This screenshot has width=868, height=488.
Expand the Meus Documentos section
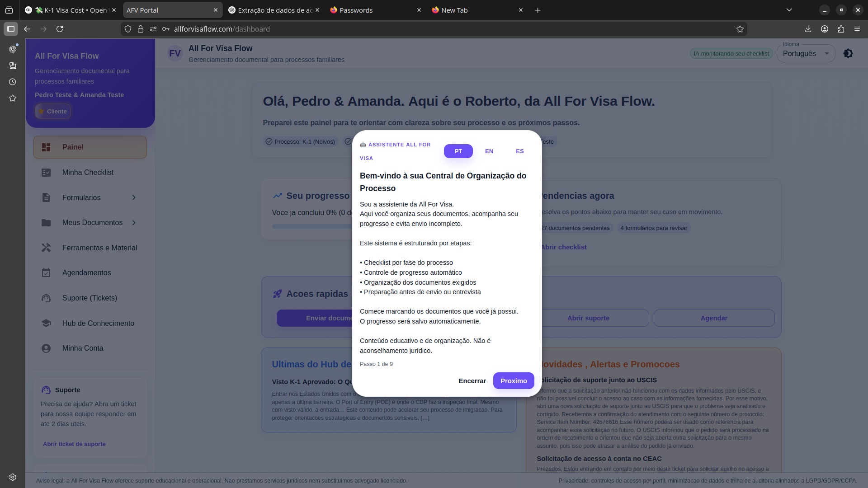[134, 222]
